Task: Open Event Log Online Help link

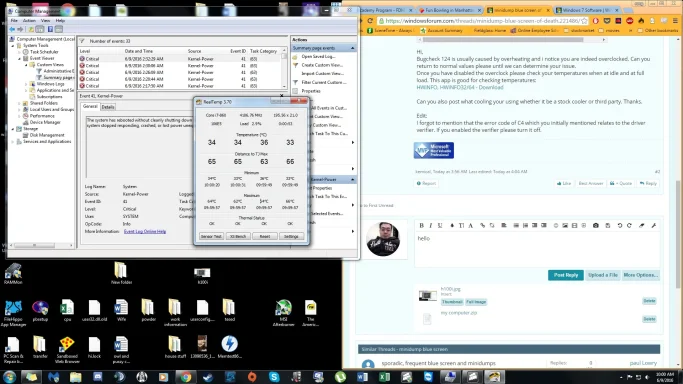Action: coord(145,232)
